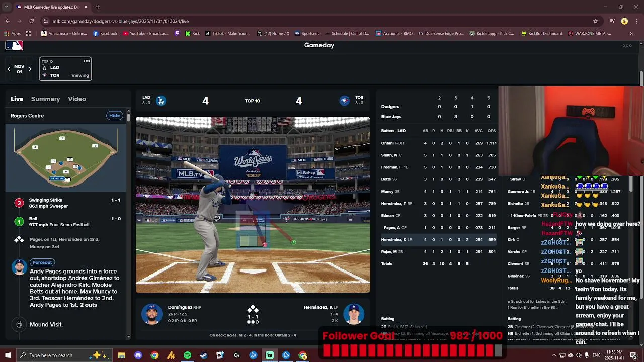The image size is (644, 362).
Task: Go back with the browser back arrow
Action: pyautogui.click(x=8, y=21)
